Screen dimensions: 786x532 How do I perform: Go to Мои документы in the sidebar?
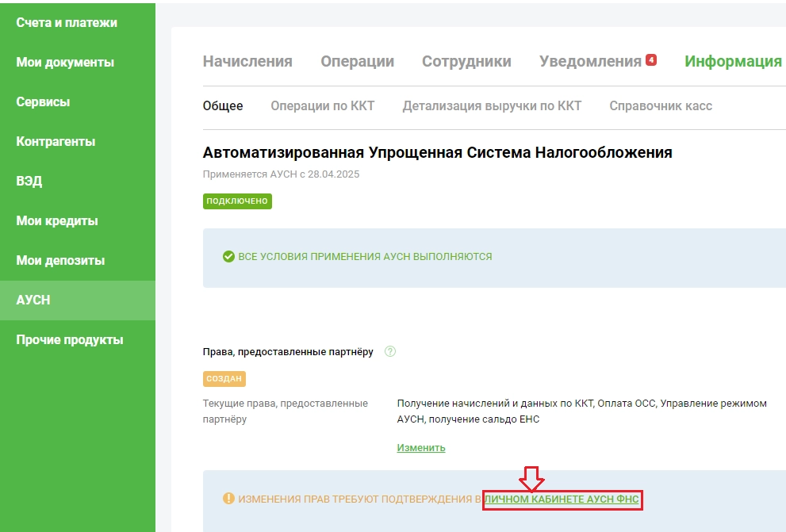65,63
